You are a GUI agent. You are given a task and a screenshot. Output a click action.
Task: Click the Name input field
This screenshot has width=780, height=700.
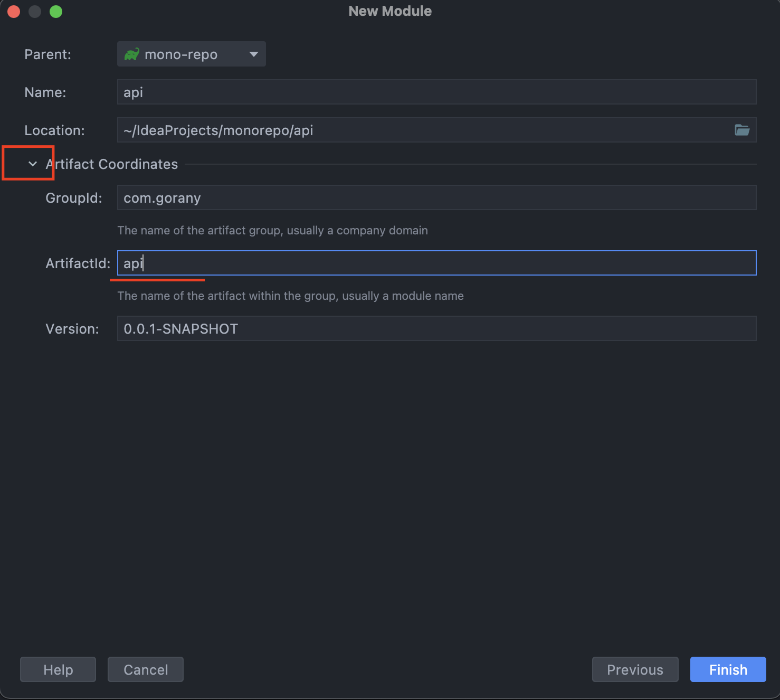tap(436, 92)
